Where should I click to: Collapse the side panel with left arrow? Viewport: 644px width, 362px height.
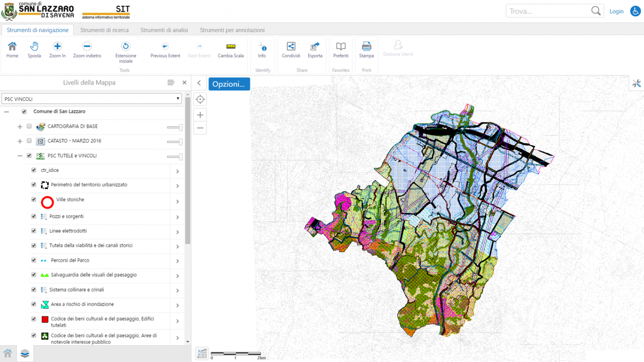[x=199, y=83]
